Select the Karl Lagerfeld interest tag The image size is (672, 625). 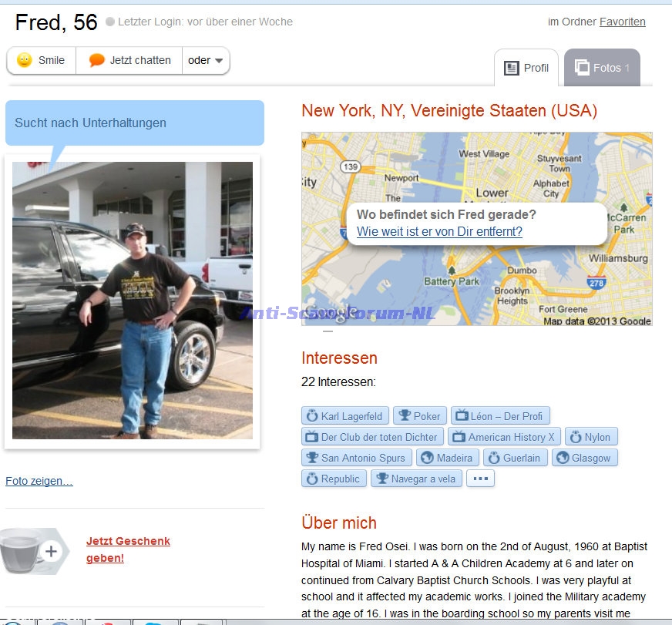click(345, 416)
